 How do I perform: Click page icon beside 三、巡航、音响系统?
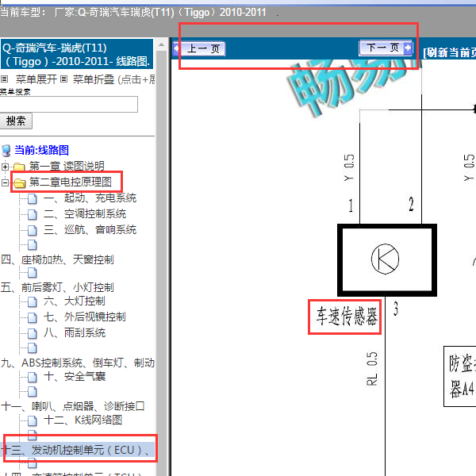click(x=33, y=230)
